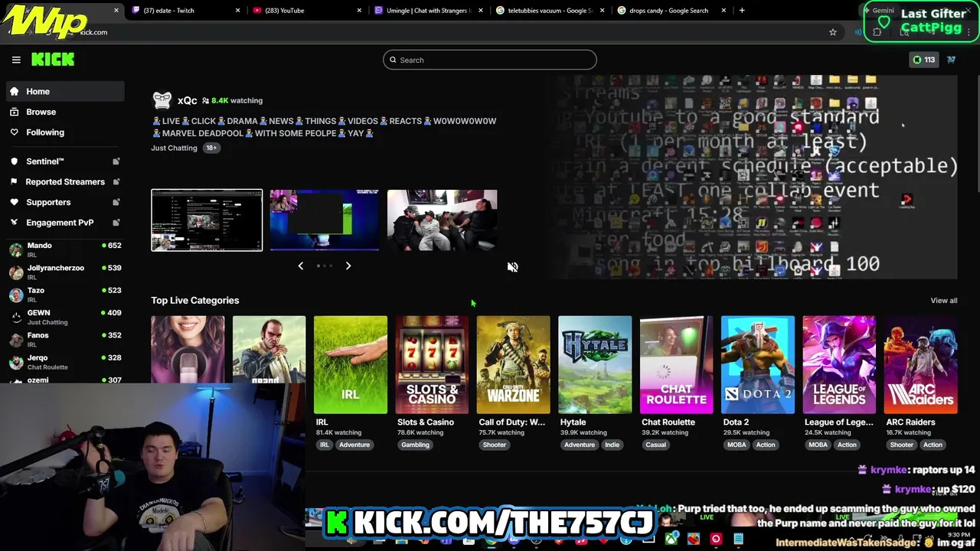Open the hamburger sidebar menu
The height and width of the screenshot is (551, 980).
click(x=16, y=60)
